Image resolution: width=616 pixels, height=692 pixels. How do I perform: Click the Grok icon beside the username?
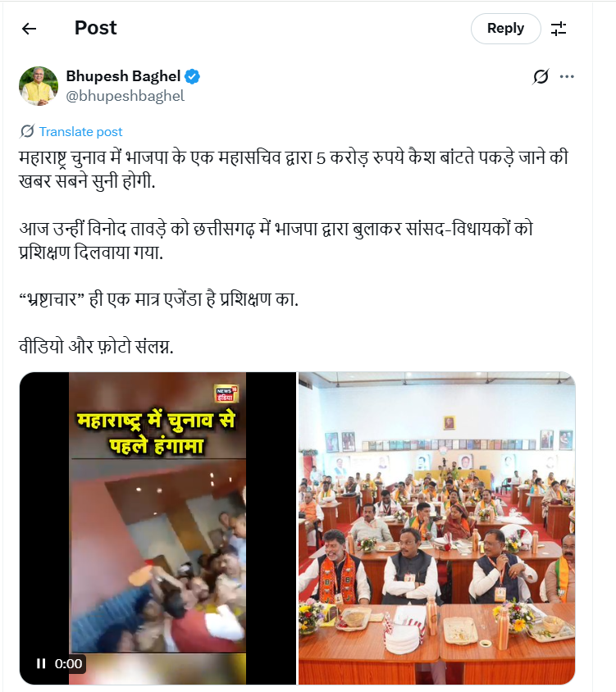(x=541, y=76)
